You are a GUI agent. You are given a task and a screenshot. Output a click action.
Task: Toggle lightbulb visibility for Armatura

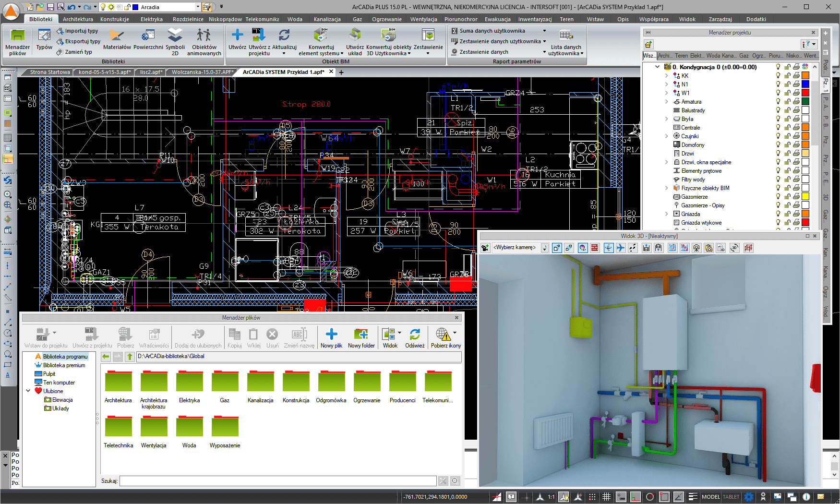(x=778, y=101)
